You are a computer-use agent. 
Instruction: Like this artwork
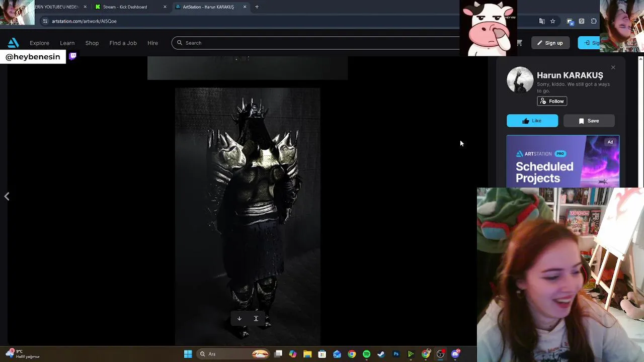532,121
